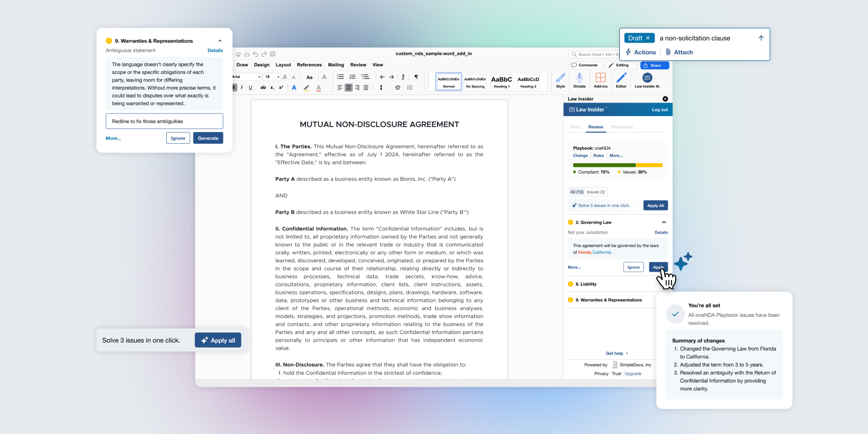Open the Add-ins gallery
This screenshot has width=868, height=434.
(601, 80)
